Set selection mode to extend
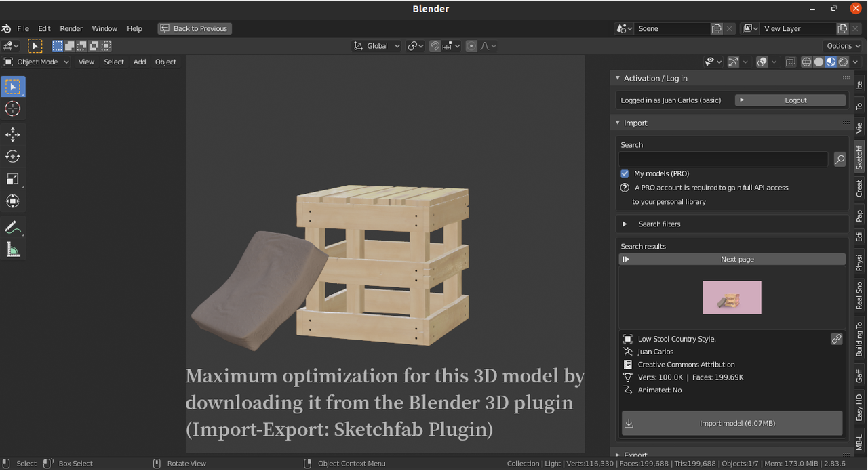The image size is (868, 471). click(70, 46)
